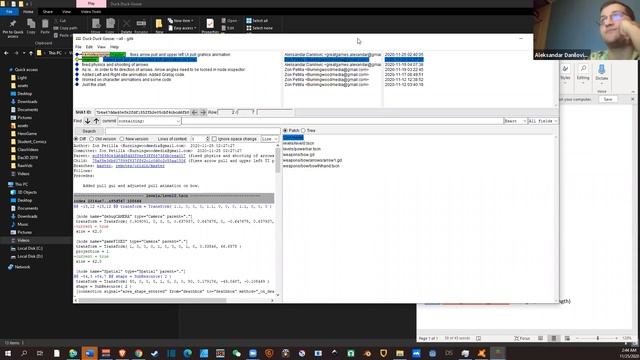
Task: Click the gitk previous-commit back arrow
Action: 195,112
